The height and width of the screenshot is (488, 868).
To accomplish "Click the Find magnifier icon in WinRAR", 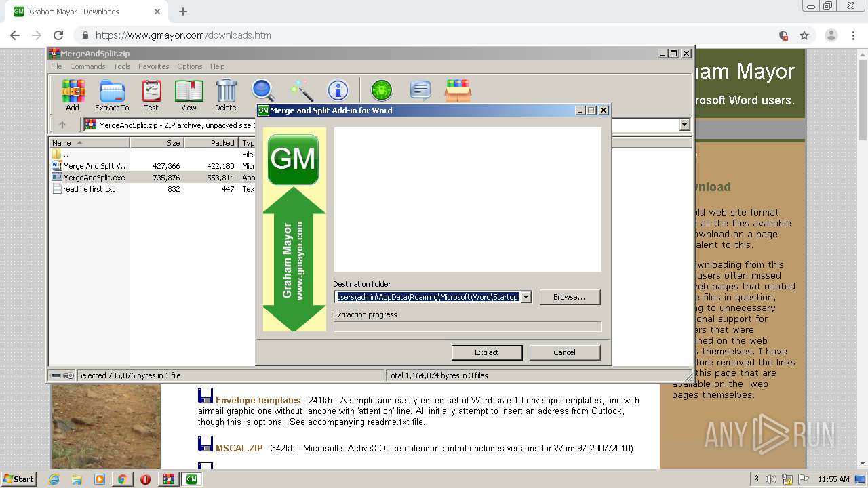I will [263, 90].
